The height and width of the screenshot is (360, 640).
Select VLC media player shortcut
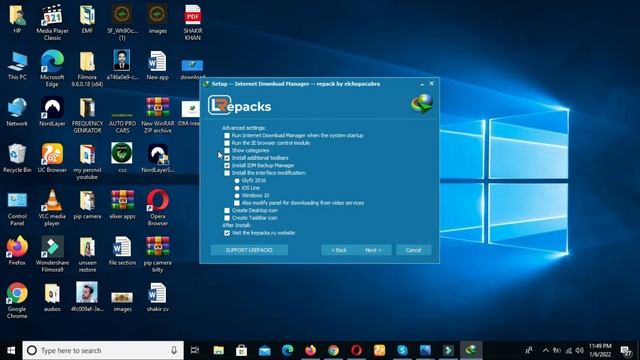(52, 208)
